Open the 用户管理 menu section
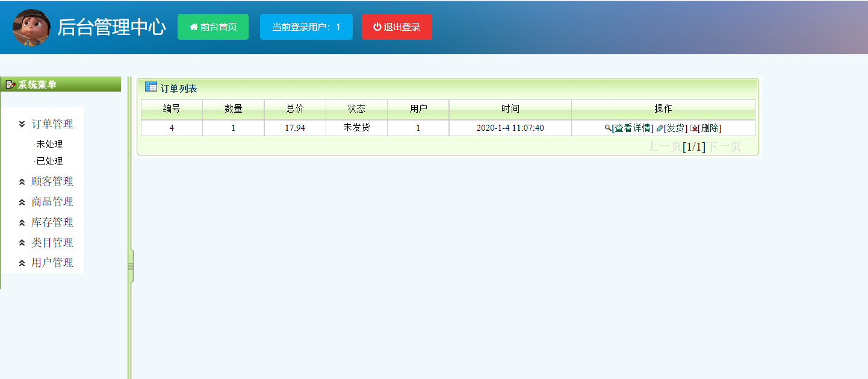 (52, 263)
